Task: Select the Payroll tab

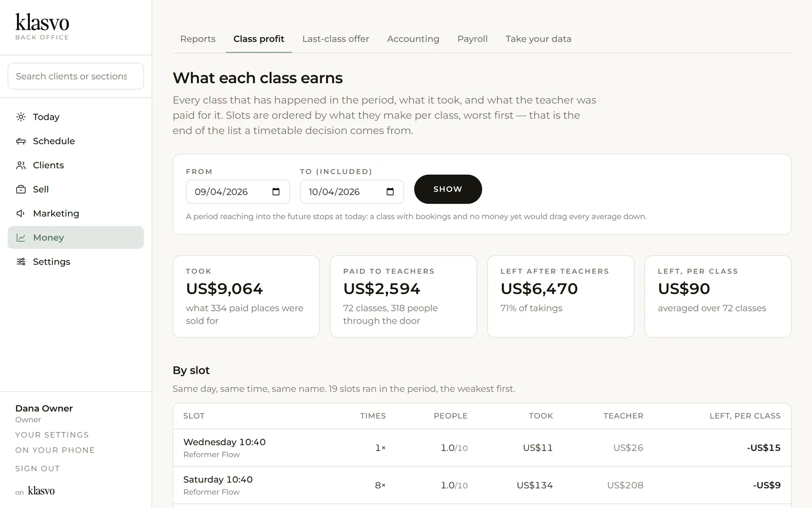Action: [x=472, y=39]
